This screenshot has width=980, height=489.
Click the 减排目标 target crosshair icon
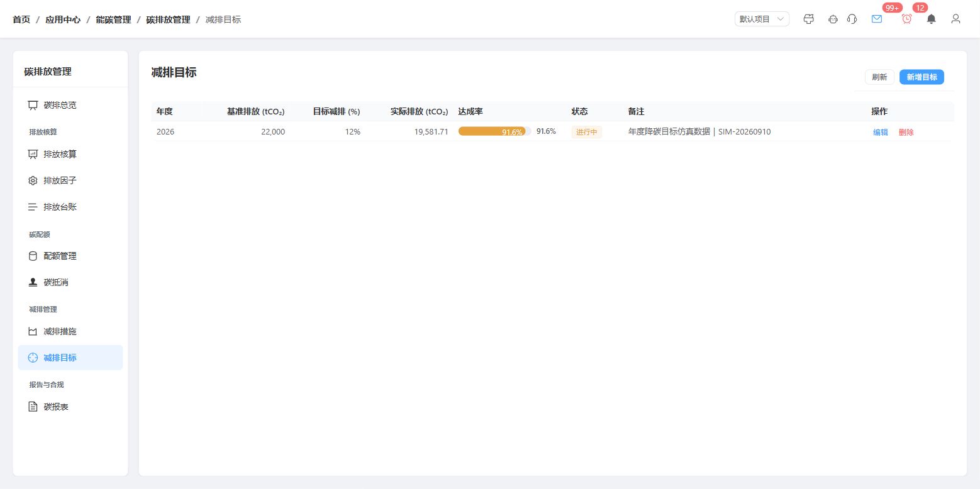click(x=33, y=358)
